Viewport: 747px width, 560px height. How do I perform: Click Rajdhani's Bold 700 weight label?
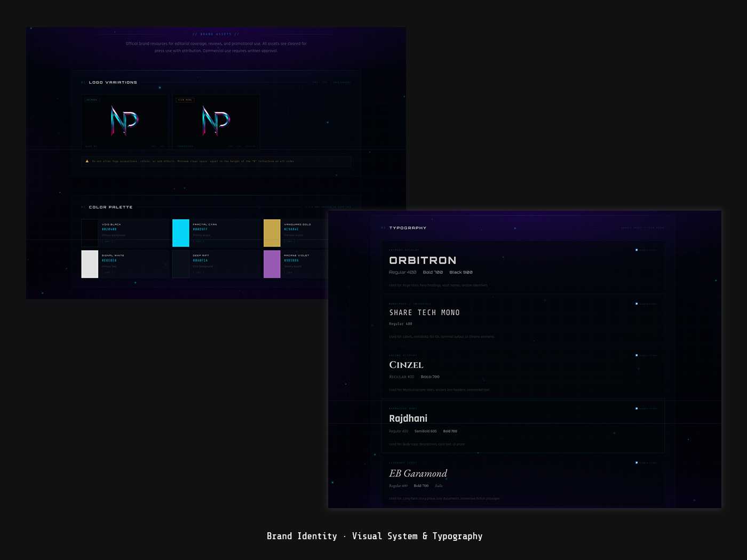point(450,431)
